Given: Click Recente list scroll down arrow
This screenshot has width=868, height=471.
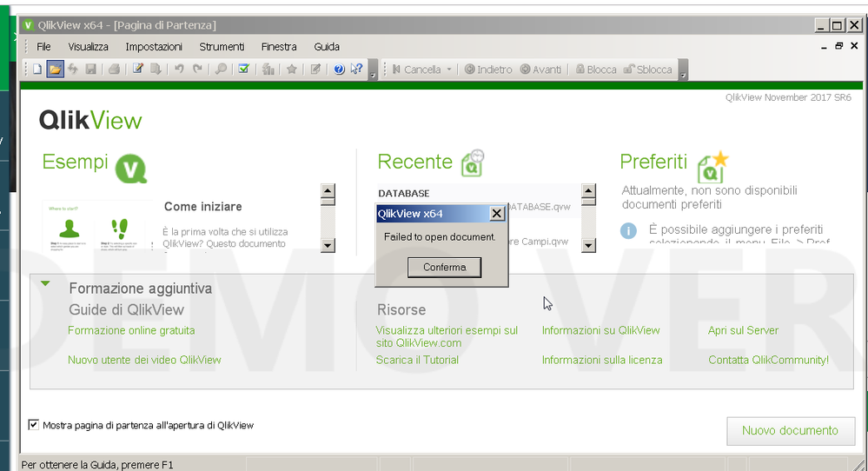Looking at the screenshot, I should 588,245.
